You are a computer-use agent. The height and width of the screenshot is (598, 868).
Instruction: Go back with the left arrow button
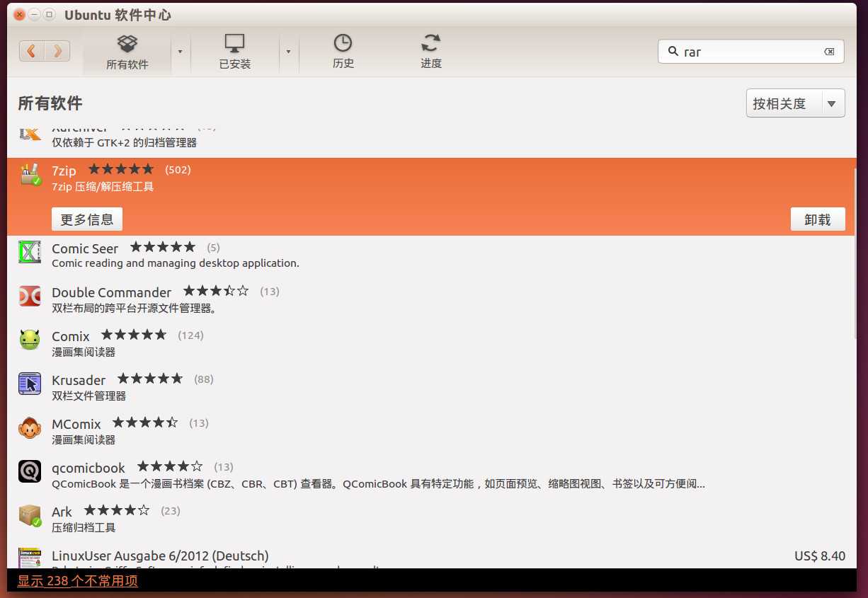[x=32, y=51]
